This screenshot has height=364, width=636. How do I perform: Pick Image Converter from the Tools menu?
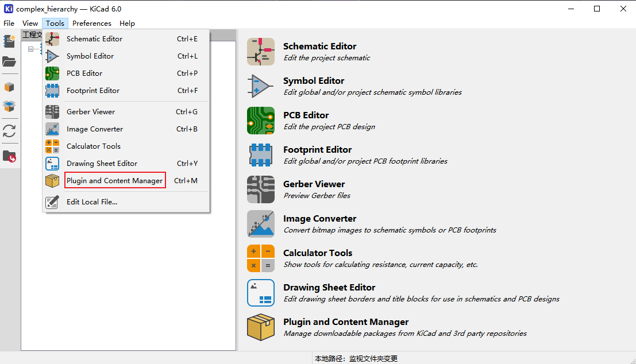[95, 129]
